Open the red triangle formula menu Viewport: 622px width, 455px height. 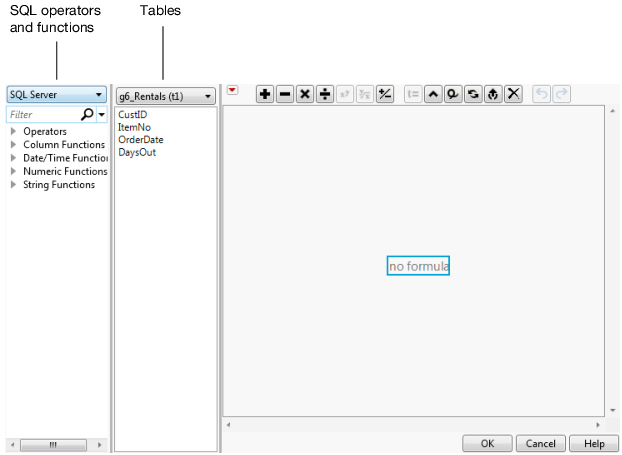tap(232, 90)
